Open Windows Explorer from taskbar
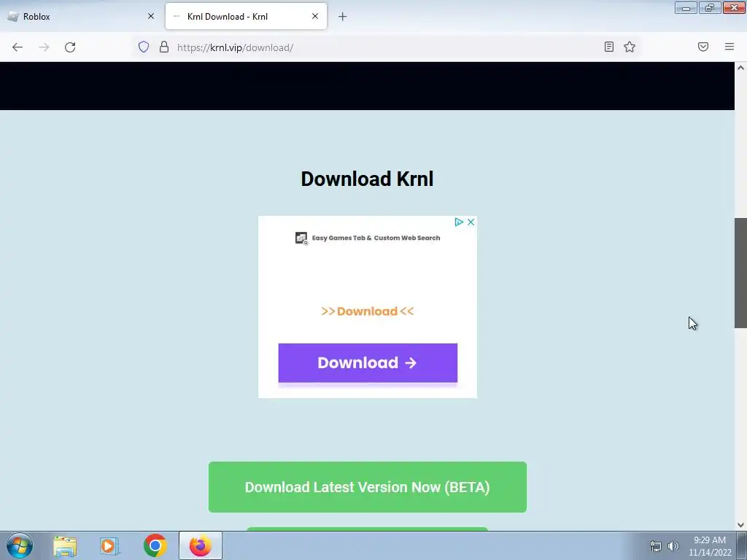This screenshot has height=560, width=747. [65, 546]
